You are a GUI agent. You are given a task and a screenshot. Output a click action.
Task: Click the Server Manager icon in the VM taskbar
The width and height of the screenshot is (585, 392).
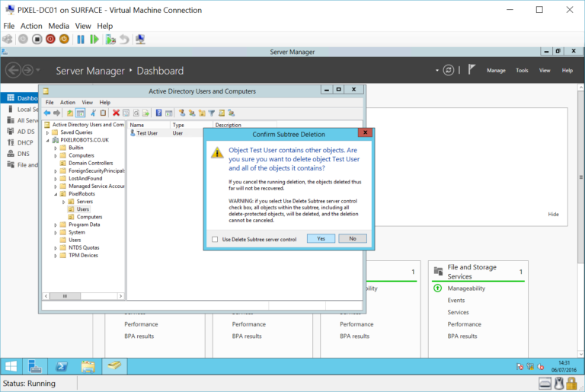[35, 367]
